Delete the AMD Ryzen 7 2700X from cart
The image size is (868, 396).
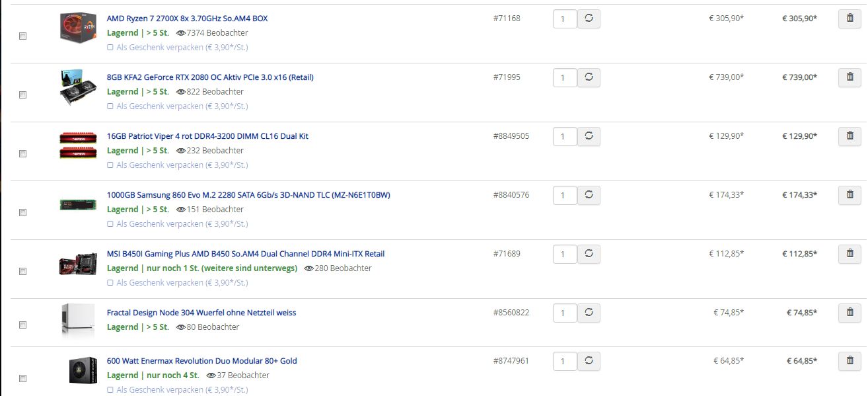click(x=850, y=19)
